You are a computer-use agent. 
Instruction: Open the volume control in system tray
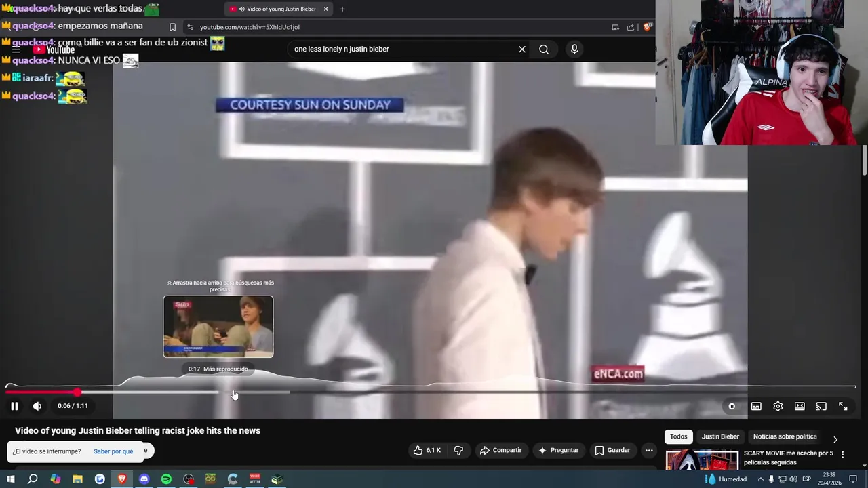(x=793, y=479)
